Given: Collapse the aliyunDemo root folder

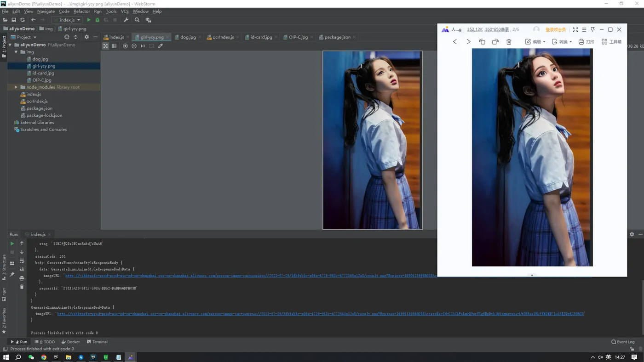Looking at the screenshot, I should (10, 45).
